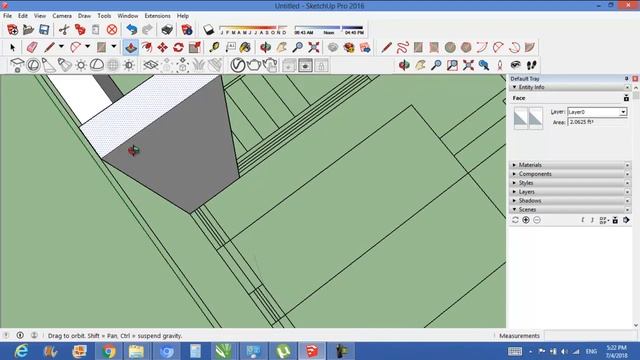Select the Circle drawing tool
The width and height of the screenshot is (640, 360).
click(x=450, y=47)
